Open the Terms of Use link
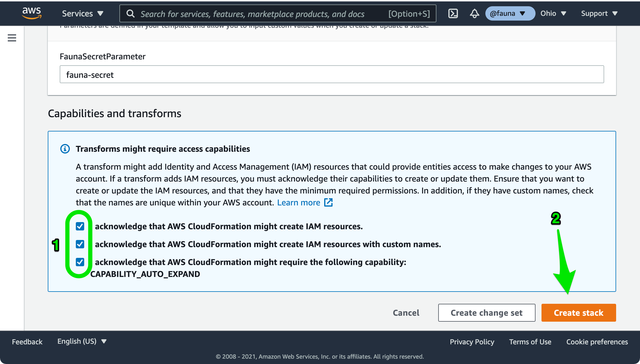640x364 pixels. 530,342
